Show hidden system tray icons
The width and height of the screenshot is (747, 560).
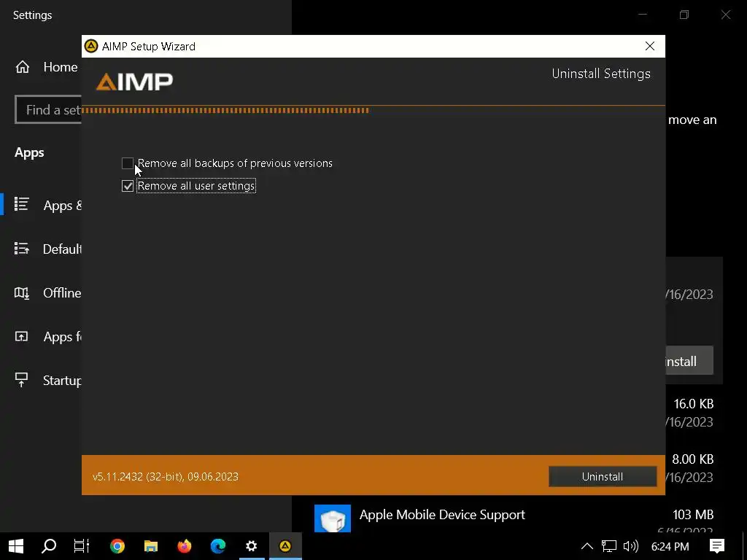click(587, 546)
